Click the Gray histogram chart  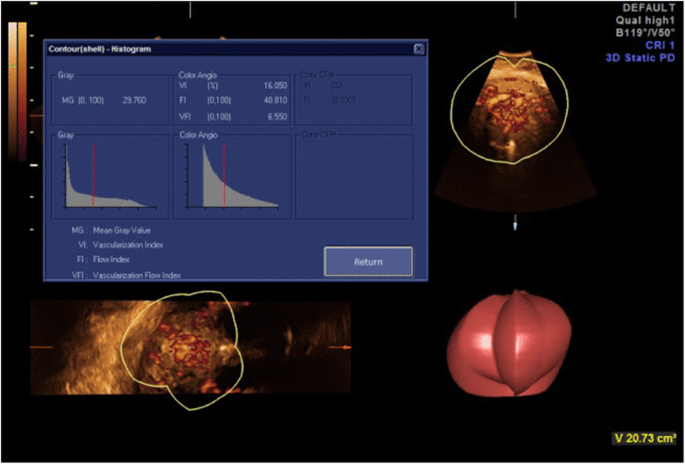coord(109,177)
